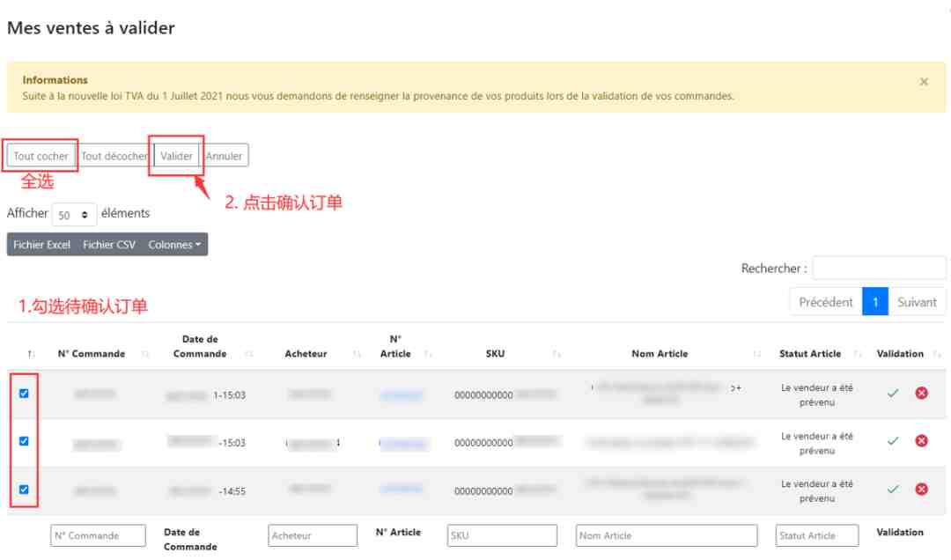Viewport: 951px width, 560px height.
Task: Click the Valider button
Action: pyautogui.click(x=176, y=156)
